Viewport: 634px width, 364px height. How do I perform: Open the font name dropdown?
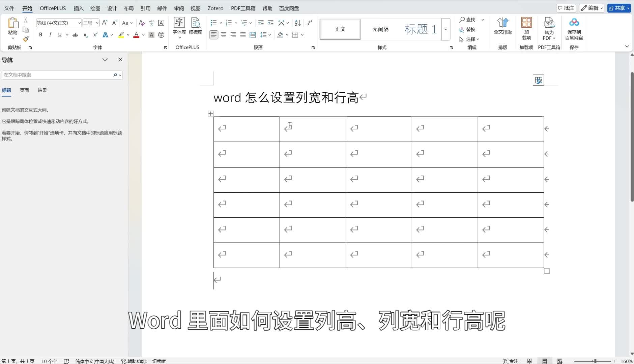[x=79, y=23]
